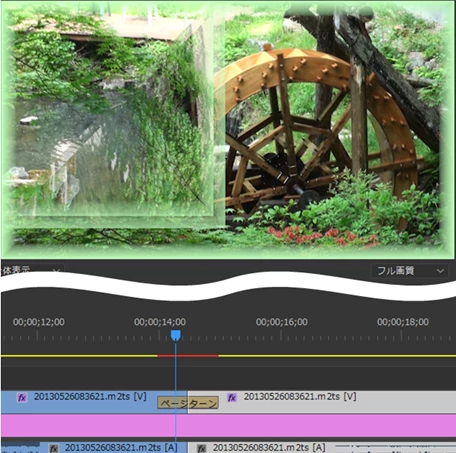Click the blue playhead marker on the ruler
The height and width of the screenshot is (453, 456).
pyautogui.click(x=176, y=335)
